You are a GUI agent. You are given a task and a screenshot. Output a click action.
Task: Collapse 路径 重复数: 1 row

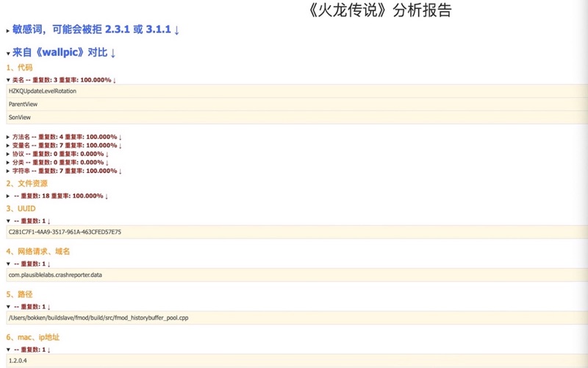[x=28, y=307]
